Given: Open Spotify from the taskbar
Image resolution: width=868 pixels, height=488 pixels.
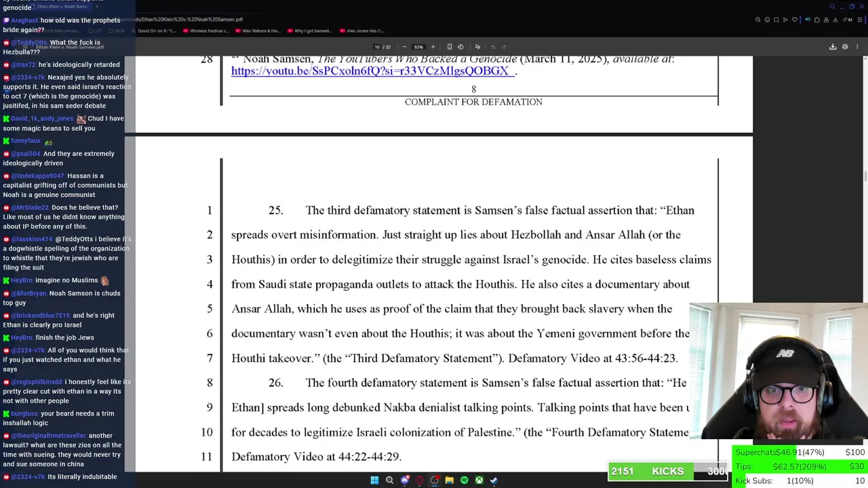Looking at the screenshot, I should click(x=464, y=481).
